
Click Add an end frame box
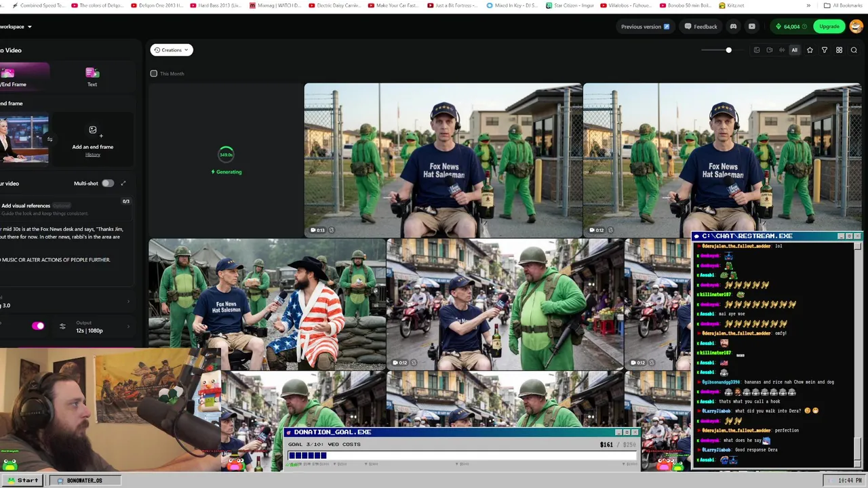click(93, 140)
